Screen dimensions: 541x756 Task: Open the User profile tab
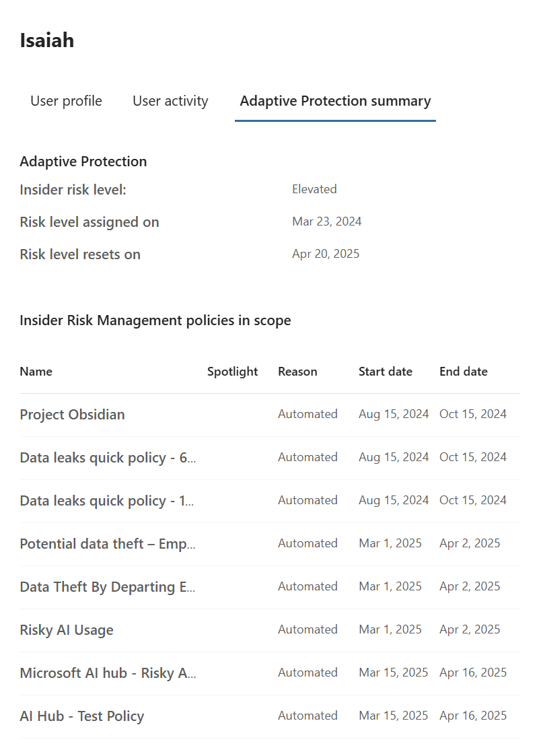(66, 101)
